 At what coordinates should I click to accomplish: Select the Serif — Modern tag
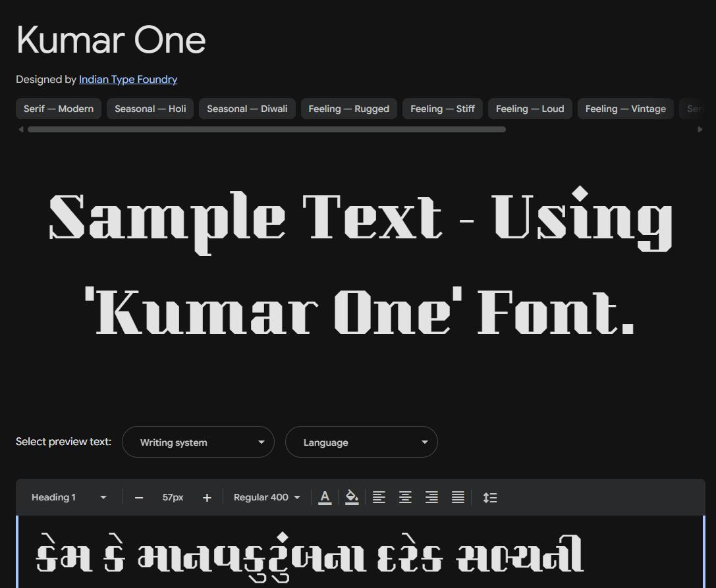[x=59, y=109]
